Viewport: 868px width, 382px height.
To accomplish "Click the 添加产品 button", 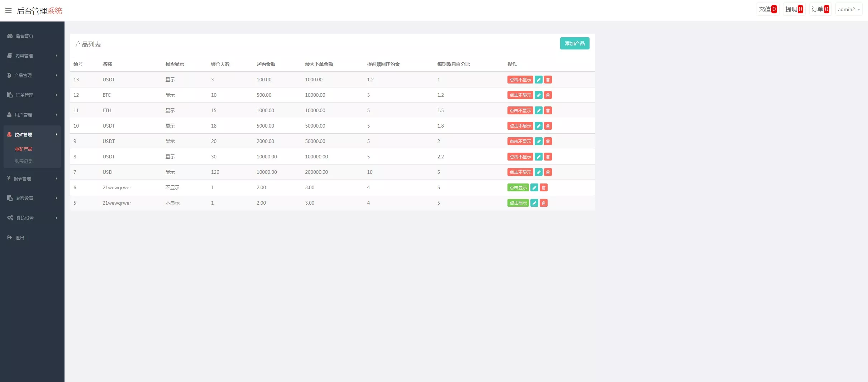I will (574, 43).
